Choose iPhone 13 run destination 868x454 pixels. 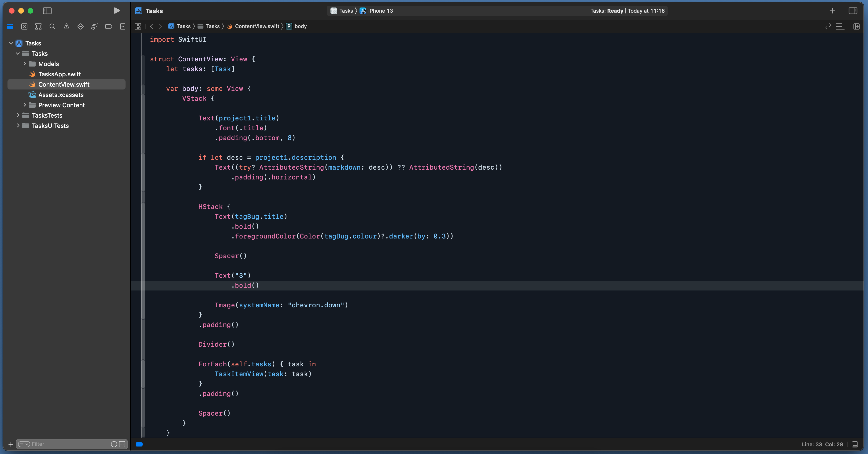(380, 11)
